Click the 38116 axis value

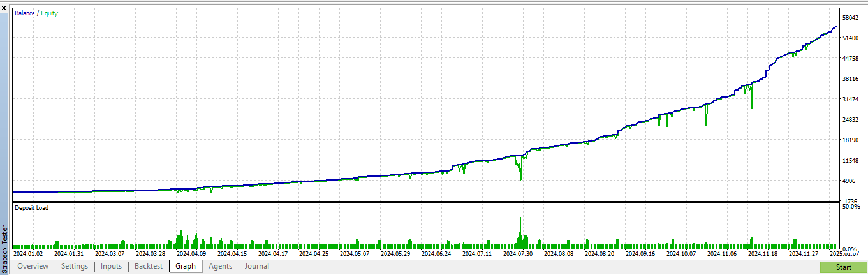pyautogui.click(x=851, y=79)
